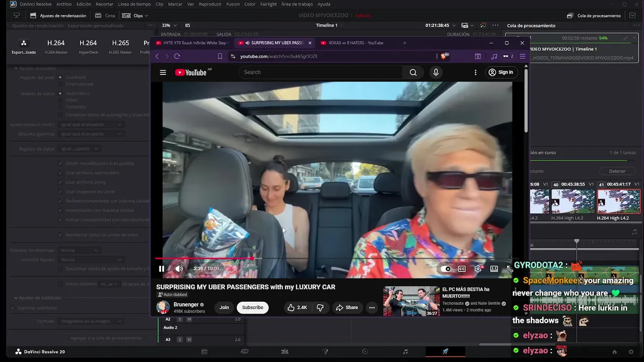Click the YouTube search magnifier button
Viewport: 644px width, 362px height.
pos(413,72)
